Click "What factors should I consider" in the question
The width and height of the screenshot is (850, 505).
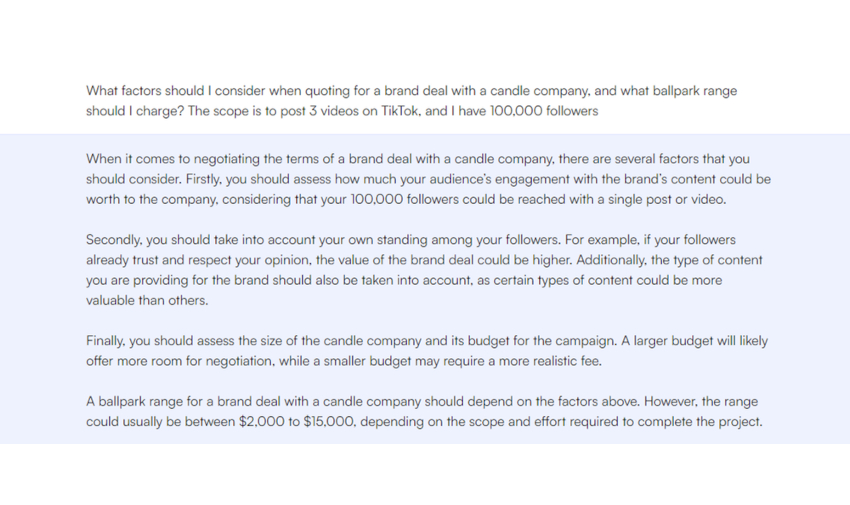pyautogui.click(x=182, y=91)
